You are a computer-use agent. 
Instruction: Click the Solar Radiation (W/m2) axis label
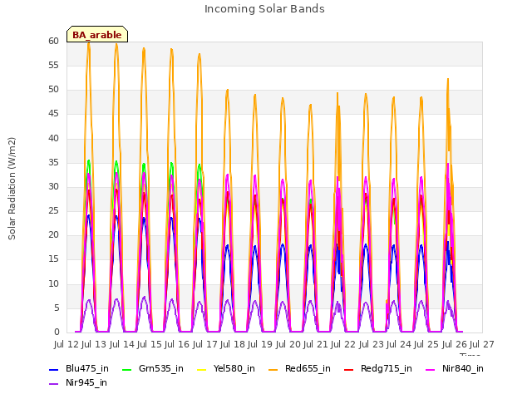click(x=12, y=189)
